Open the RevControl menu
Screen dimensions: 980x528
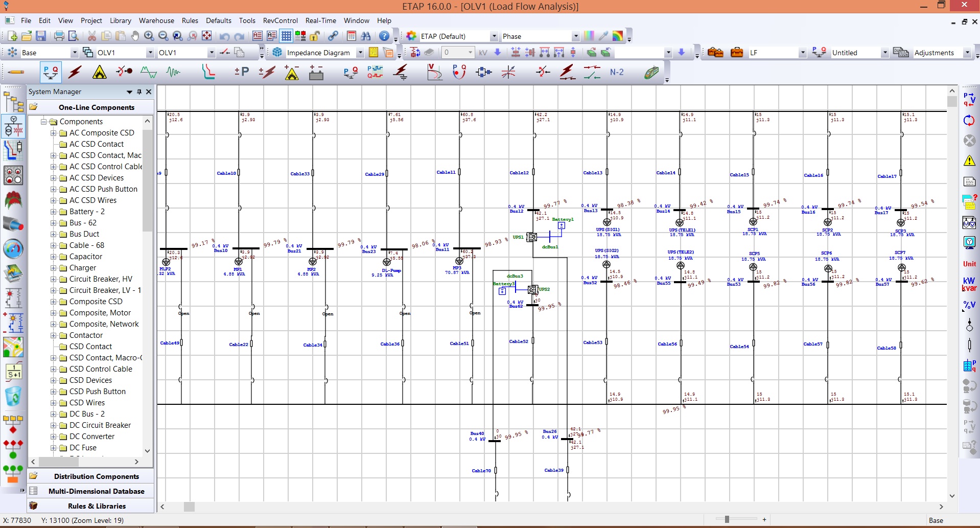click(281, 20)
